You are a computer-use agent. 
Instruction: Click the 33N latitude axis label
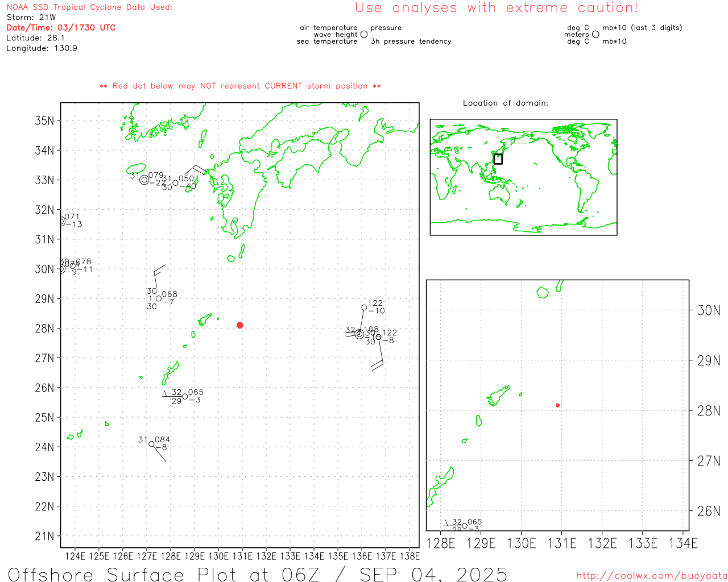point(45,180)
